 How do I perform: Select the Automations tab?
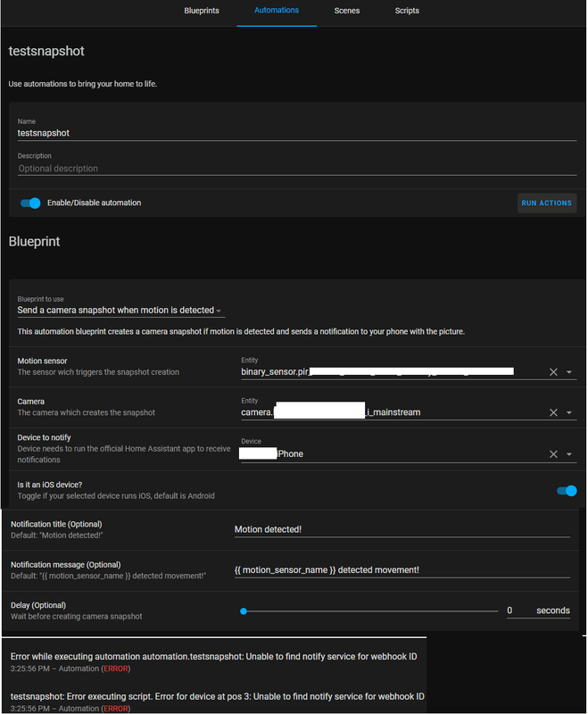tap(277, 11)
